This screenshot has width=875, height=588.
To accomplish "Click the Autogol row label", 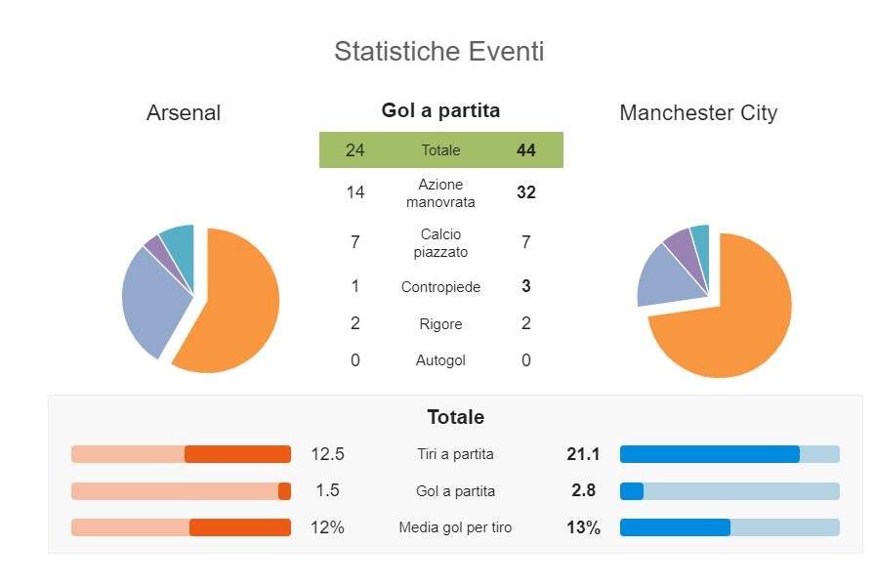I will tap(440, 360).
